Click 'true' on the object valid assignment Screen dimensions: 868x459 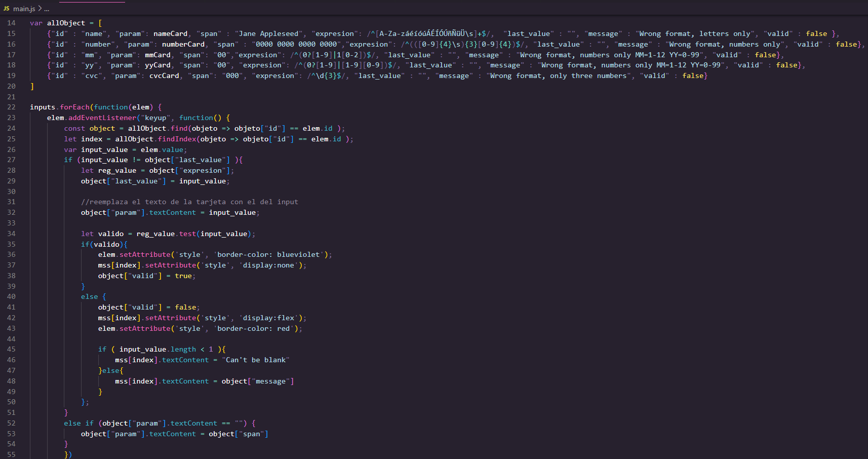click(183, 276)
